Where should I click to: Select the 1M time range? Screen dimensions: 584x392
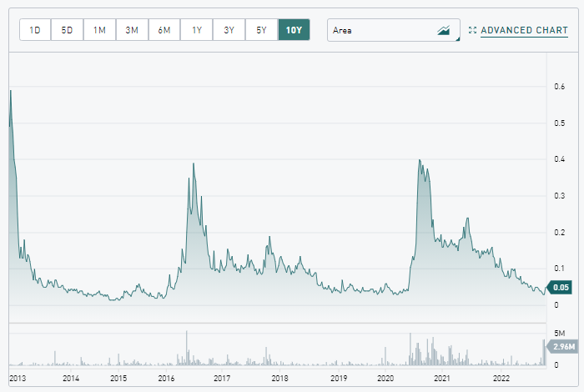click(99, 30)
